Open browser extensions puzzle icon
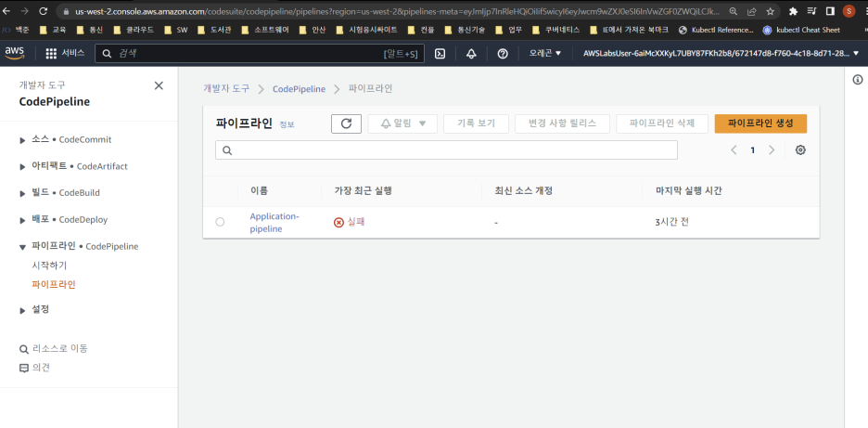Screen dimensions: 868x428 (793, 11)
